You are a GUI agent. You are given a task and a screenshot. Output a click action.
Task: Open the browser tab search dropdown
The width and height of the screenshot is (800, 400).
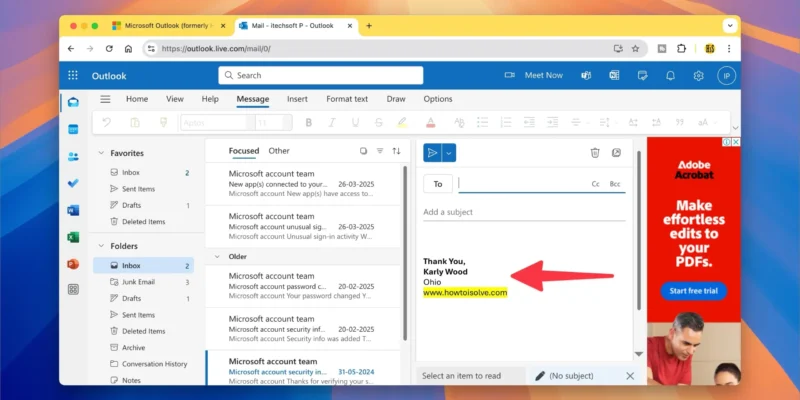730,26
